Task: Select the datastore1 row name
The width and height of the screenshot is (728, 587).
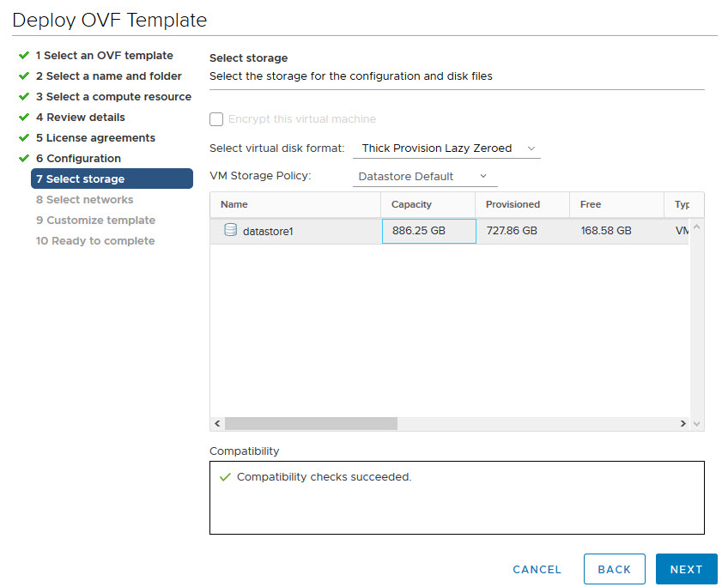Action: [268, 231]
